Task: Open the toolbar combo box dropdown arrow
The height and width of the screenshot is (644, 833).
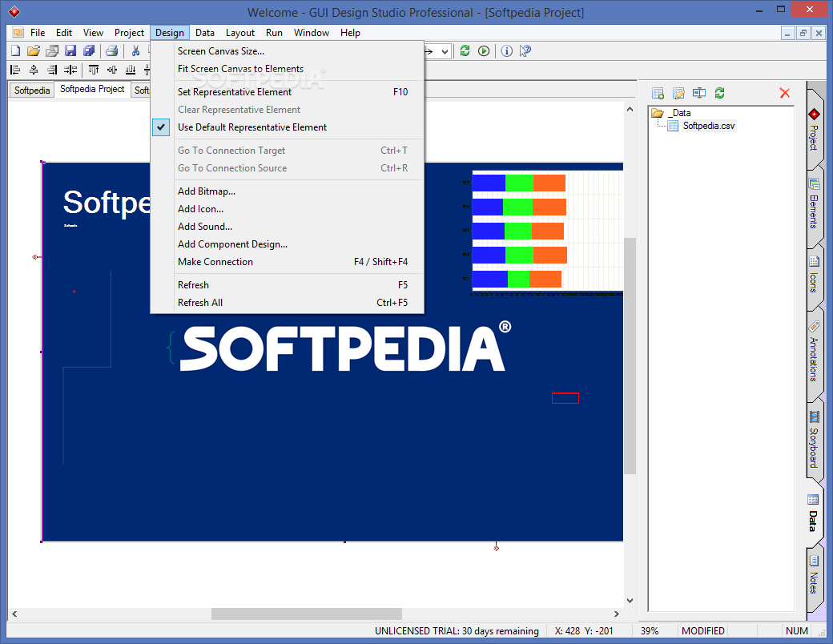Action: pyautogui.click(x=445, y=51)
